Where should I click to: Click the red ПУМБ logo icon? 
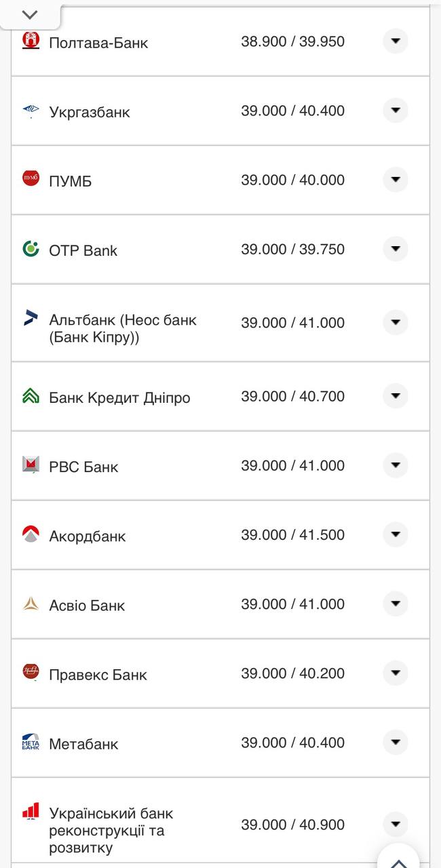point(31,179)
